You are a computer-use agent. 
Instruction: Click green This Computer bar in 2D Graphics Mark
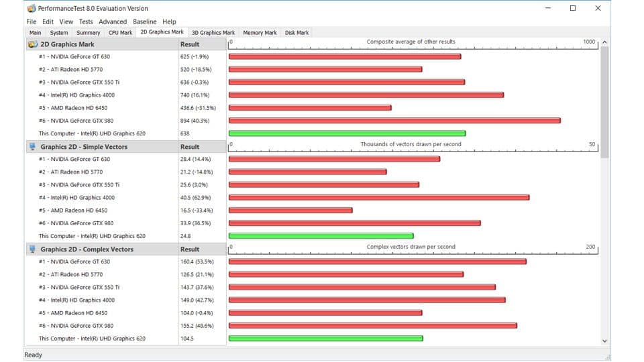coord(347,133)
